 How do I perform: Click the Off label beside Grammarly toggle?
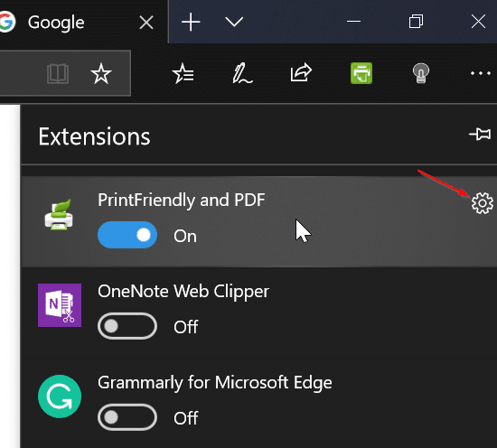pos(186,418)
